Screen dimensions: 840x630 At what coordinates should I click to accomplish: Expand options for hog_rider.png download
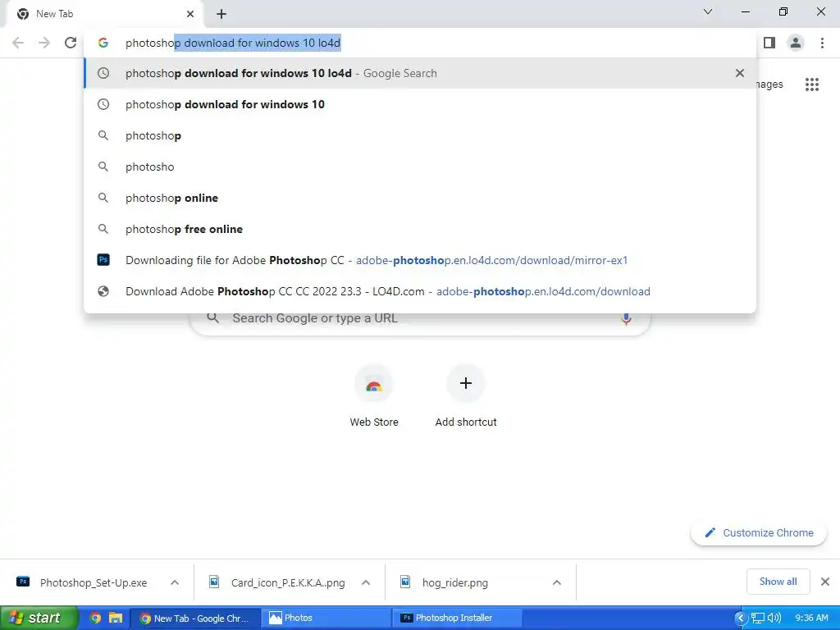point(557,583)
